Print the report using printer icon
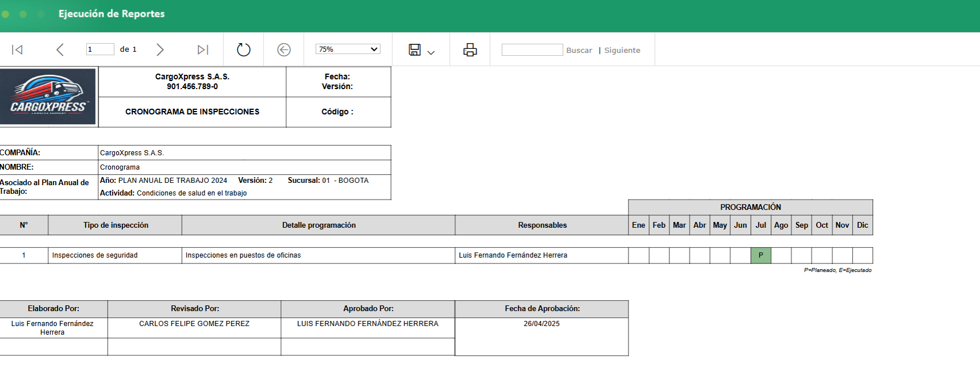Viewport: 980px width, 383px height. [470, 50]
